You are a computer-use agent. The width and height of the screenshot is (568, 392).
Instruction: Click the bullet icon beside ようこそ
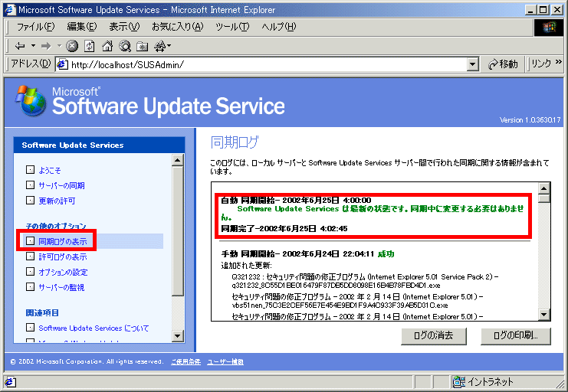point(31,170)
